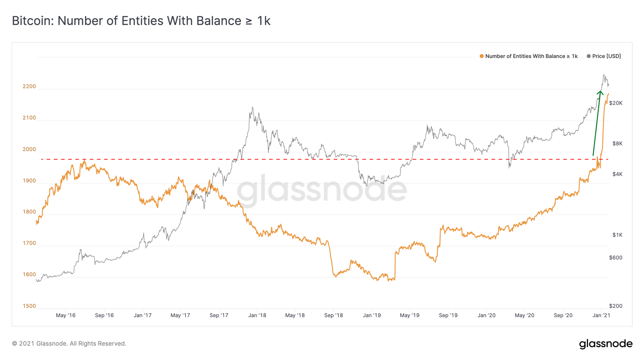Screen dimensions: 644x361
Task: Click the 1500 left axis label
Action: [29, 306]
